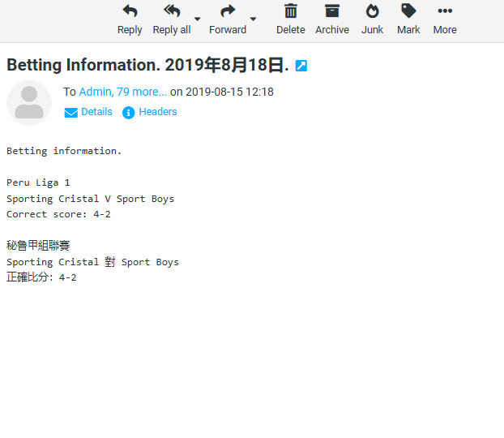This screenshot has height=438, width=504.
Task: Click the "Correct score: 4-2" line
Action: tap(58, 214)
